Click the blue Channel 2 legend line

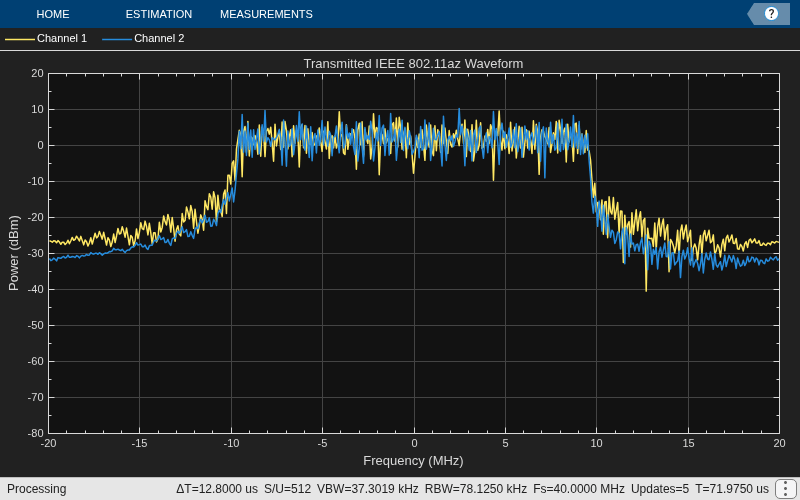pyautogui.click(x=117, y=39)
